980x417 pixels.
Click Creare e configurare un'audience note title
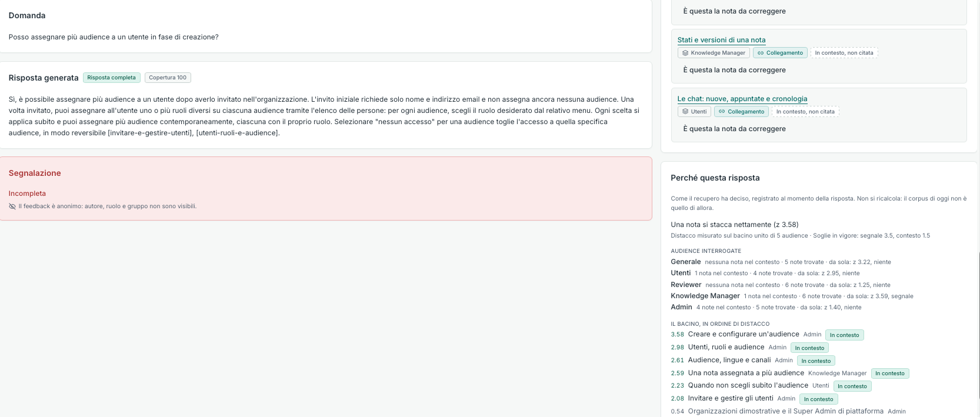[744, 334]
